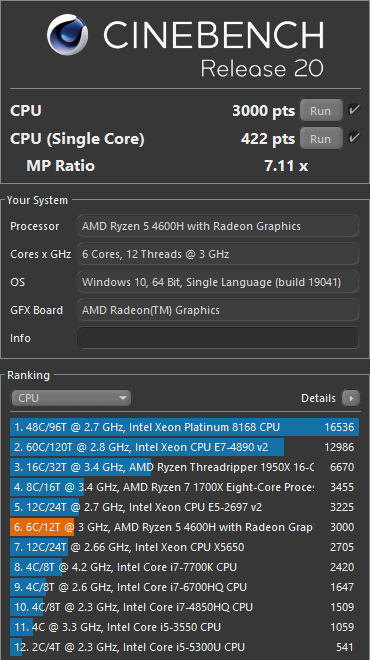
Task: Run the CPU Single Core benchmark
Action: [321, 138]
